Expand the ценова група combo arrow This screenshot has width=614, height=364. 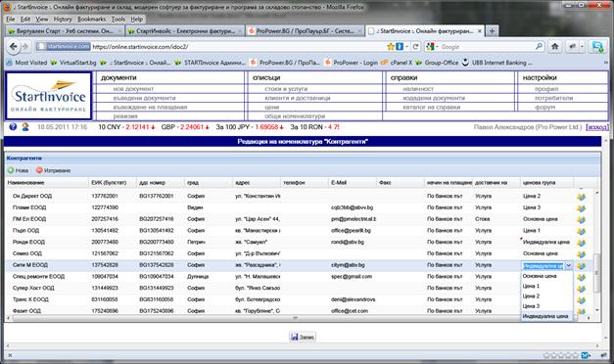click(569, 265)
